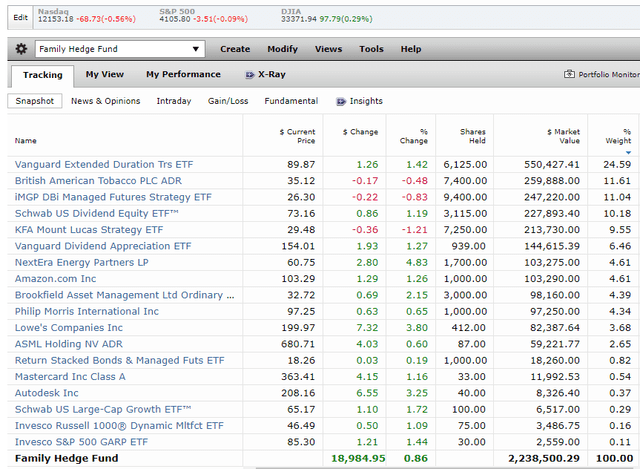This screenshot has width=640, height=469.
Task: Click the Family Hedge Fund total row label
Action: 67,458
